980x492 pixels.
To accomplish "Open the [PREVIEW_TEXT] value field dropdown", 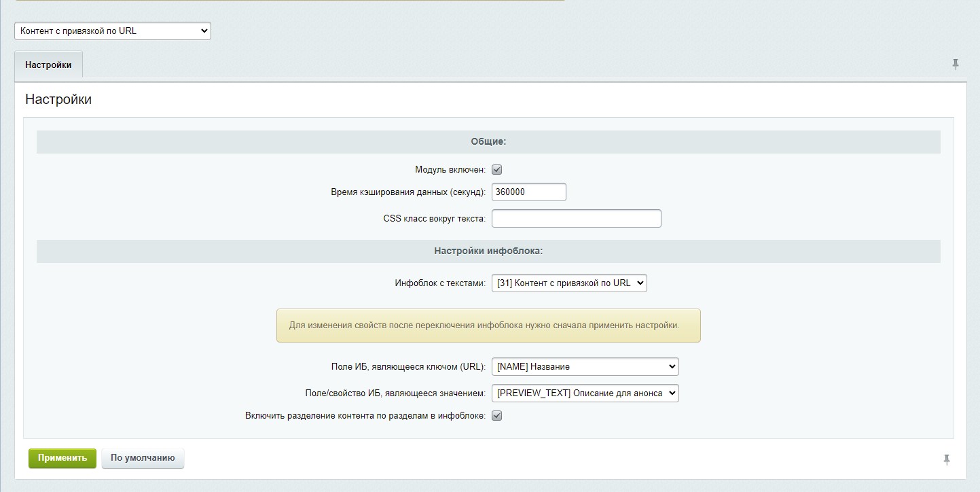I will (585, 393).
